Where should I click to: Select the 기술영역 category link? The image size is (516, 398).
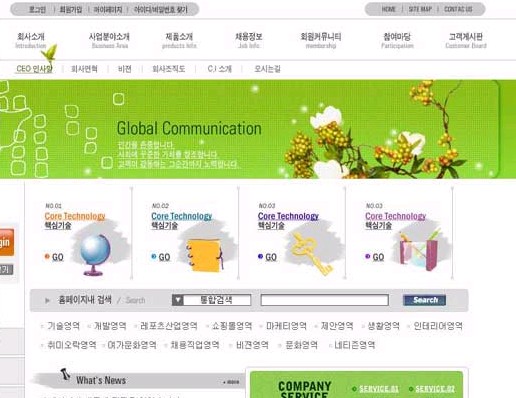(x=63, y=326)
